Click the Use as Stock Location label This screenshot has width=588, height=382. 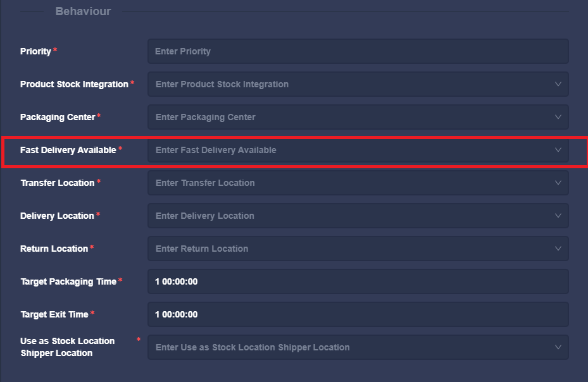pyautogui.click(x=68, y=341)
